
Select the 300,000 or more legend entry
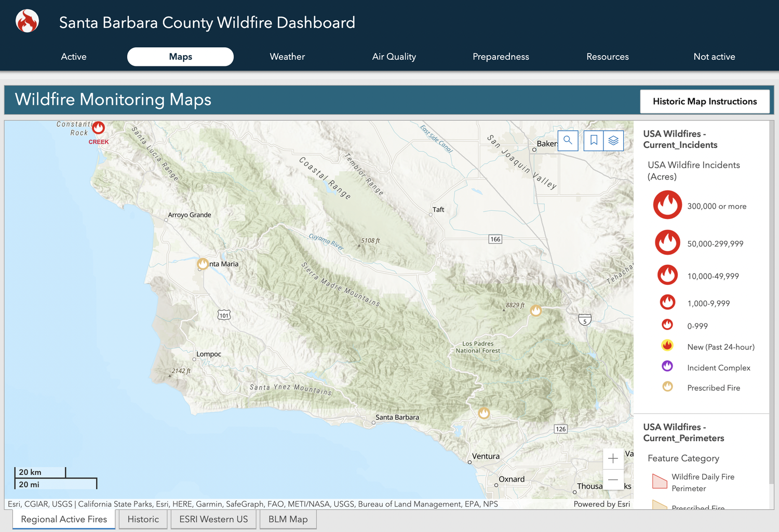pyautogui.click(x=667, y=204)
